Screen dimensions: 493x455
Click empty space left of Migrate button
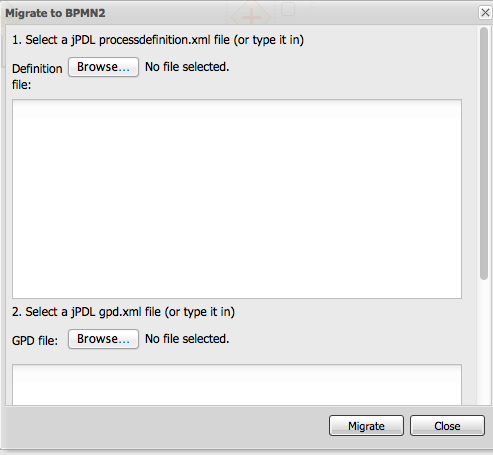pos(167,426)
